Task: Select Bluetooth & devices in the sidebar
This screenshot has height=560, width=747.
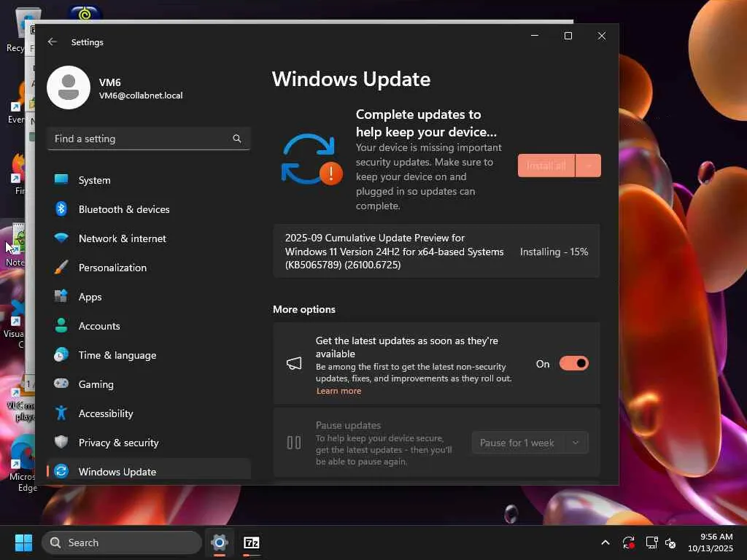Action: click(149, 209)
